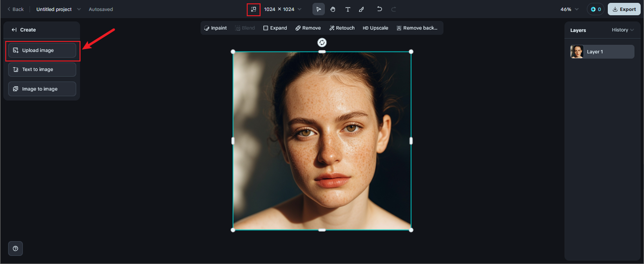Choose Text to image
The width and height of the screenshot is (644, 264).
(x=42, y=70)
